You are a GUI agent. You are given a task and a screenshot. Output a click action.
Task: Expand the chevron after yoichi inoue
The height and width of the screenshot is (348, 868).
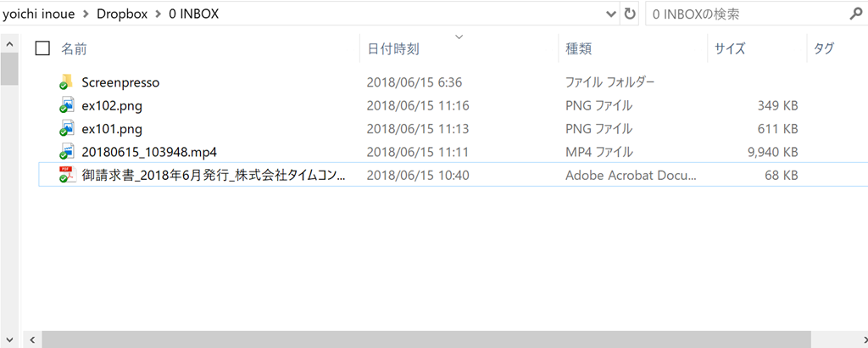click(86, 15)
